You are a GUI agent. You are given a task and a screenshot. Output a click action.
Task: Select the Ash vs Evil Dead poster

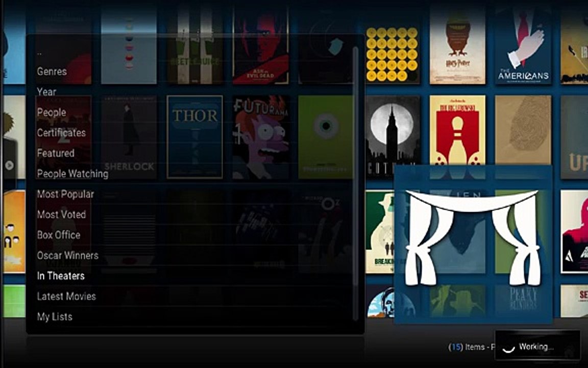(x=261, y=44)
